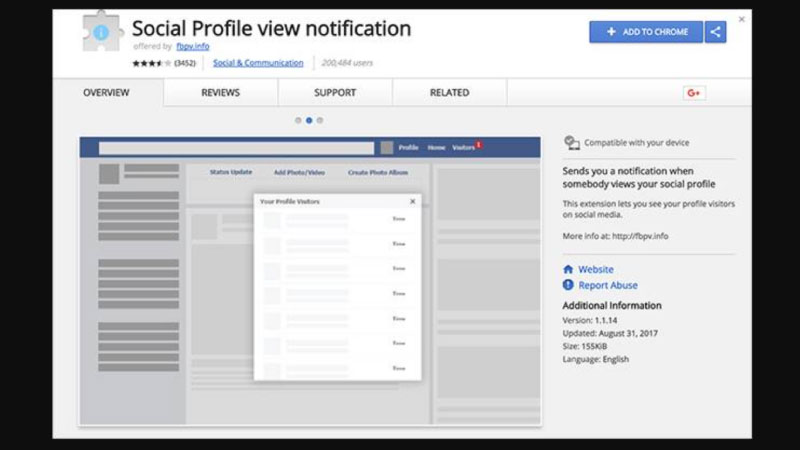Click the Report Abuse alert icon
Screen dimensions: 800x450
pyautogui.click(x=568, y=285)
